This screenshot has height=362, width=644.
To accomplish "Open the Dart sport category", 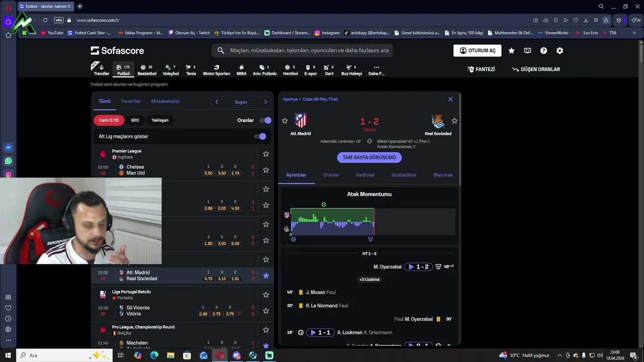I will (329, 70).
